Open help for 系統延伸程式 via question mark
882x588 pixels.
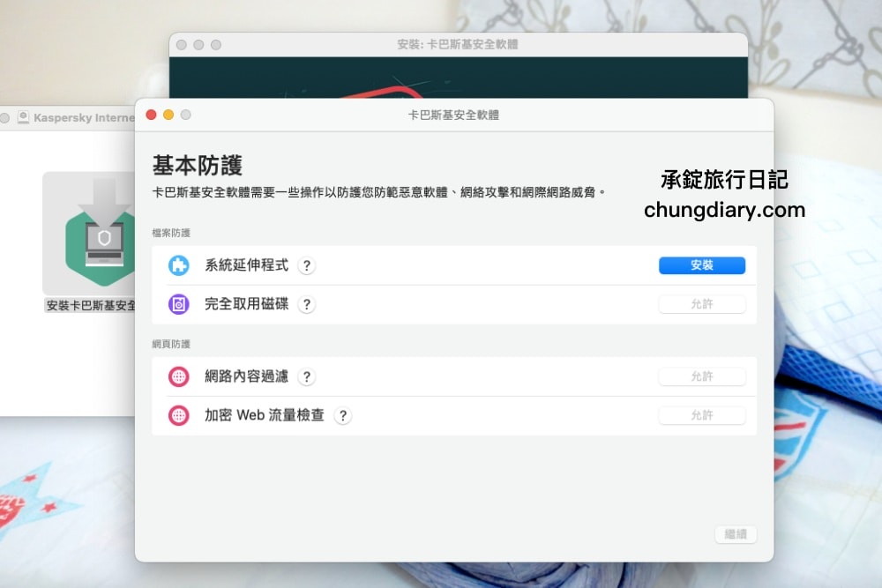(306, 265)
